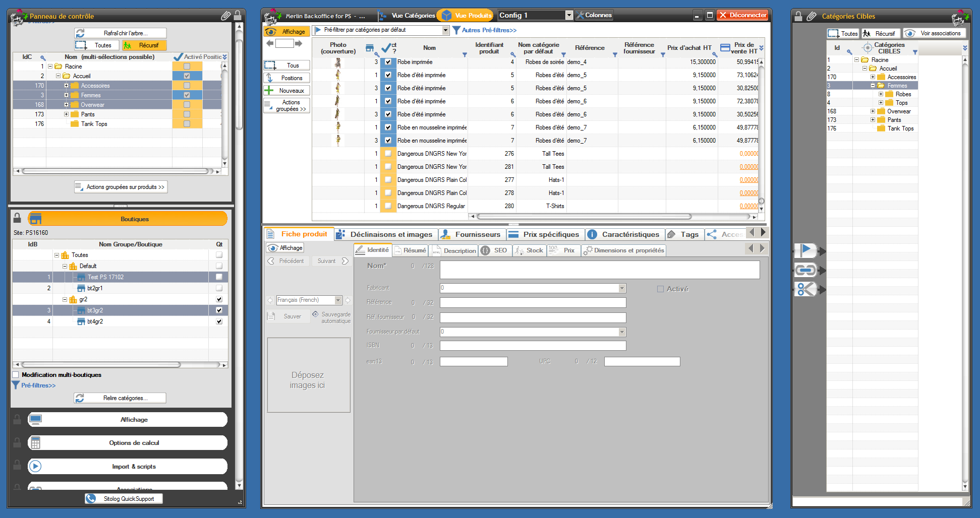The height and width of the screenshot is (518, 980).
Task: Enable Modification multi-boutiques checkbox
Action: pyautogui.click(x=16, y=374)
